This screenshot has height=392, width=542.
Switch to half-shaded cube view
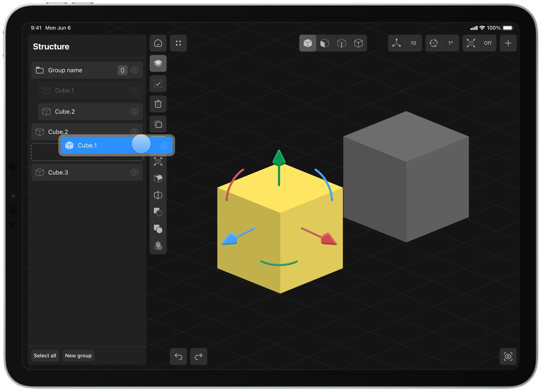pos(324,43)
